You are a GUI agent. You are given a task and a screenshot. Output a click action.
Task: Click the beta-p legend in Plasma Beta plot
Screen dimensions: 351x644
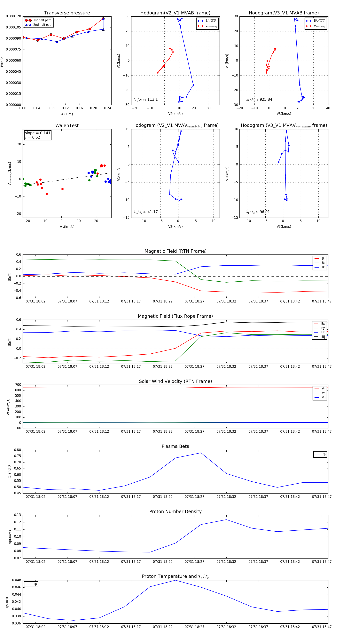pos(320,455)
